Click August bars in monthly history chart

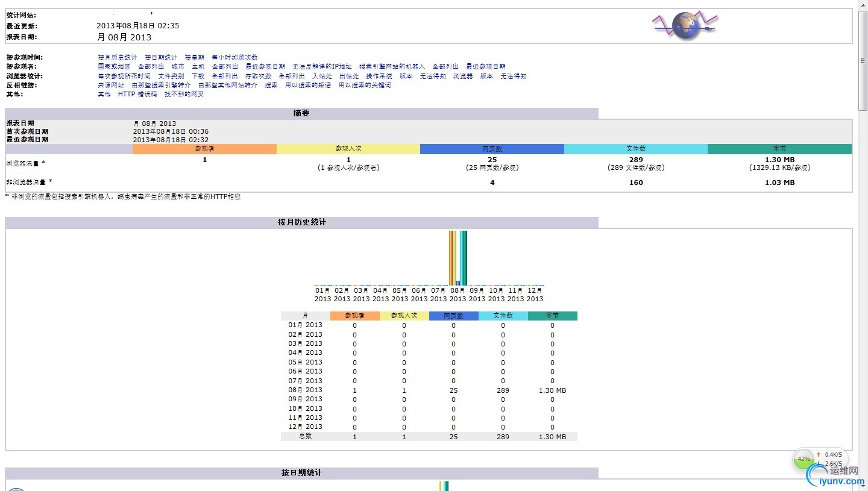click(x=458, y=258)
